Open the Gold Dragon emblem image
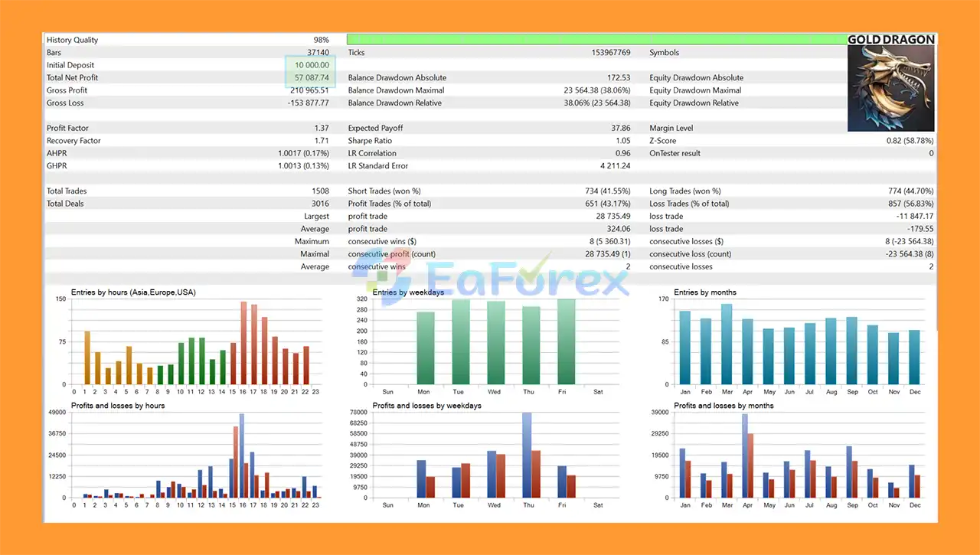The image size is (980, 555). [x=891, y=88]
